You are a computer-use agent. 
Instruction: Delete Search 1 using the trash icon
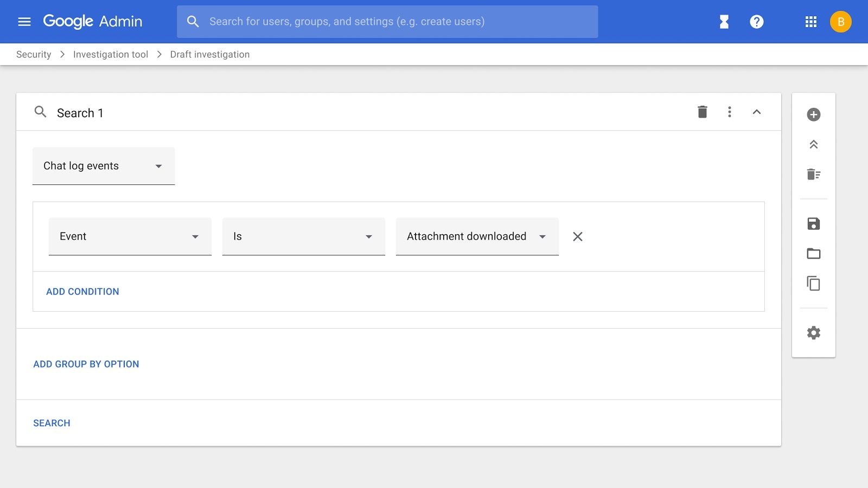coord(702,112)
